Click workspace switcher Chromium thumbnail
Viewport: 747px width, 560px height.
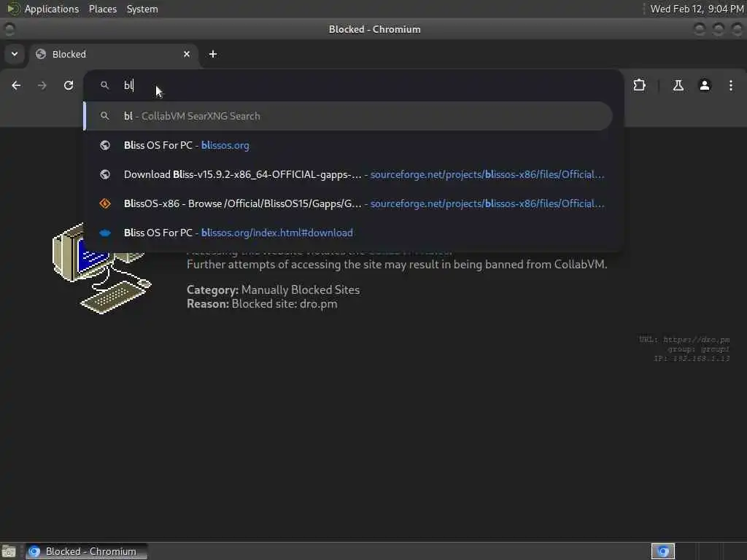point(662,551)
